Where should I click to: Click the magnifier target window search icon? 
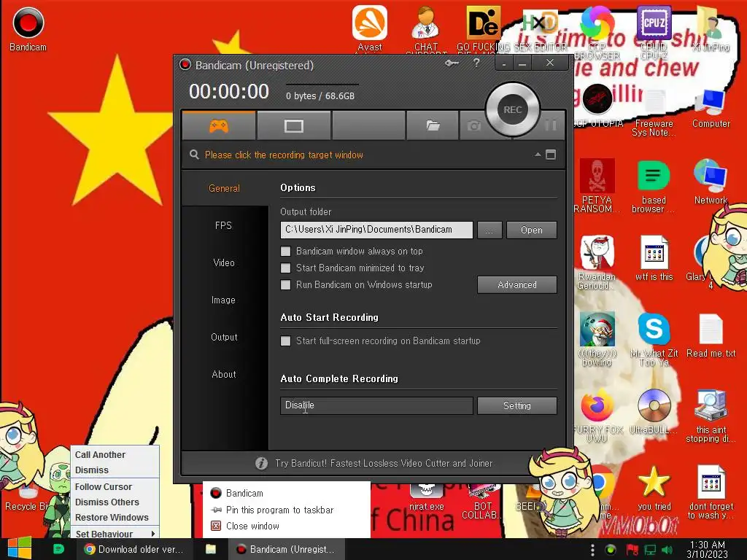coord(194,155)
